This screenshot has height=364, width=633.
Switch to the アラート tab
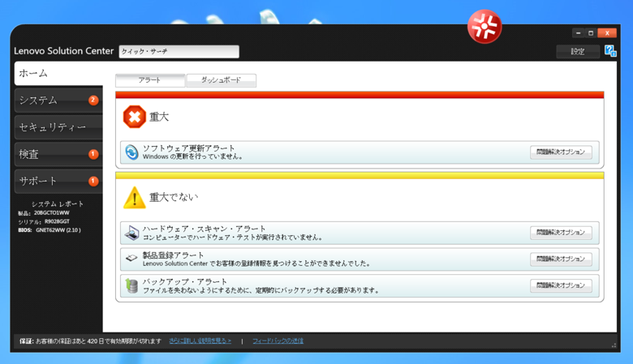tap(150, 80)
